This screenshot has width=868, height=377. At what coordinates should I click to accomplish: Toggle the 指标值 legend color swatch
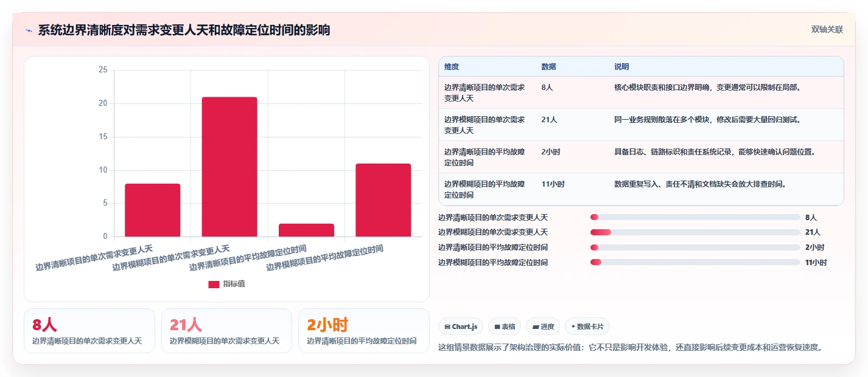(214, 284)
